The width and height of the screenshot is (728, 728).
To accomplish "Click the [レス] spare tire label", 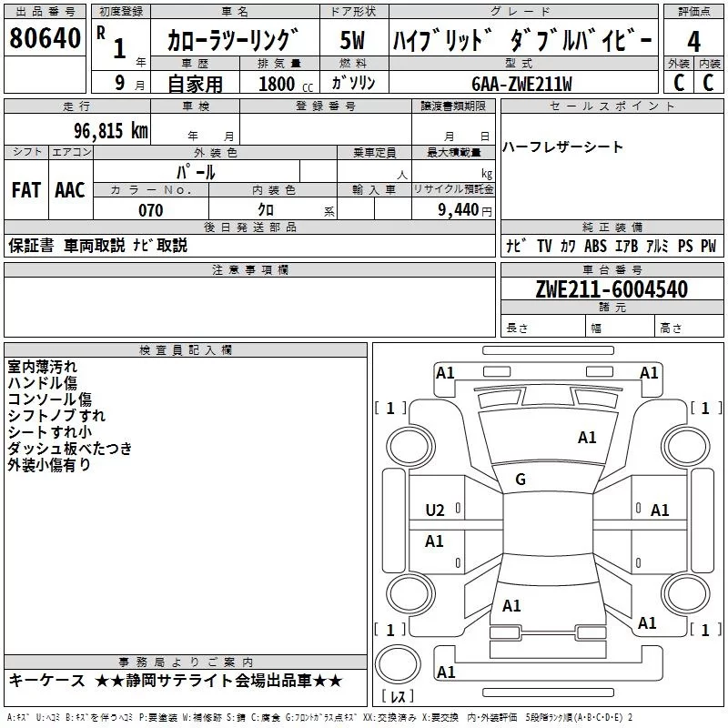I will (x=398, y=695).
